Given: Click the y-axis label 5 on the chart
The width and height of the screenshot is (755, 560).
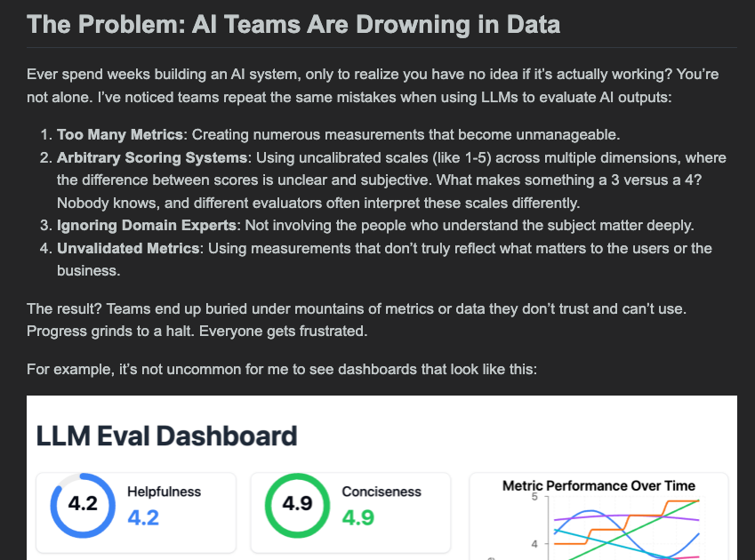Looking at the screenshot, I should pos(534,496).
